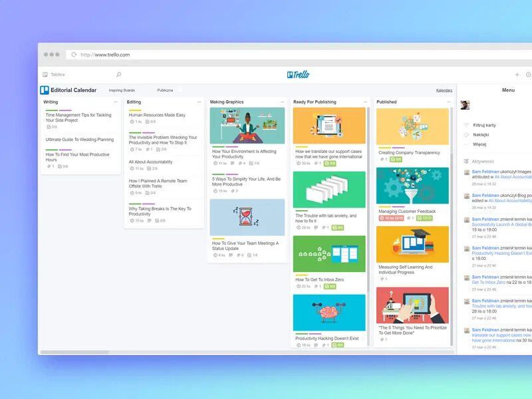Click yellow label on Human Resources Made Easy

coord(135,110)
